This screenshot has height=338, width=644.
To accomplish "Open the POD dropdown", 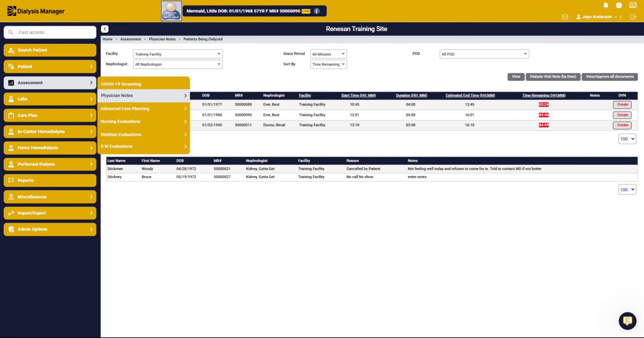I will click(x=484, y=54).
